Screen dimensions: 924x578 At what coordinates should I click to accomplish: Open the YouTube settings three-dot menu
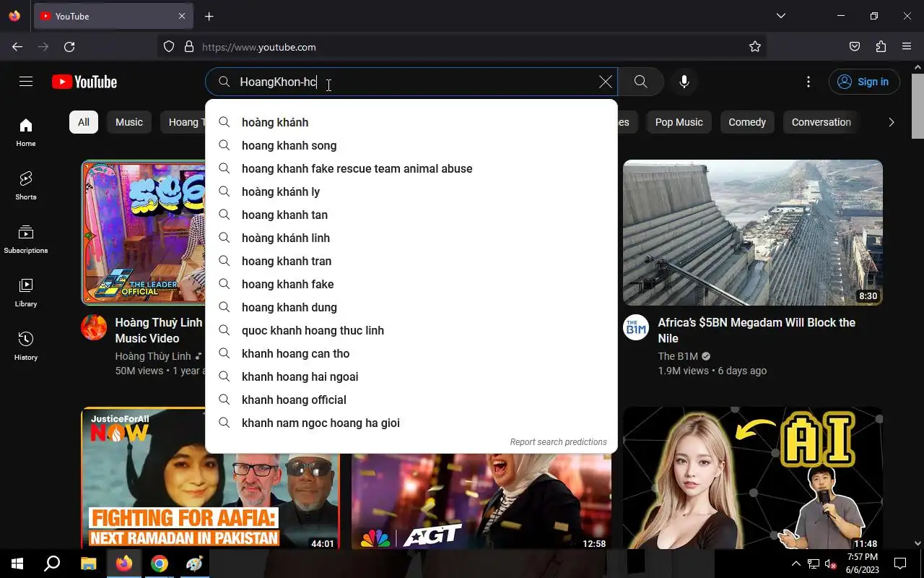(808, 82)
